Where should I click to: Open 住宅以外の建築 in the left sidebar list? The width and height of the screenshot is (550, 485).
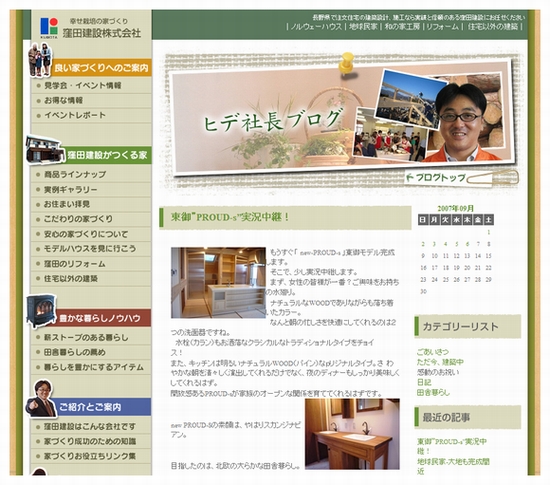tap(71, 279)
